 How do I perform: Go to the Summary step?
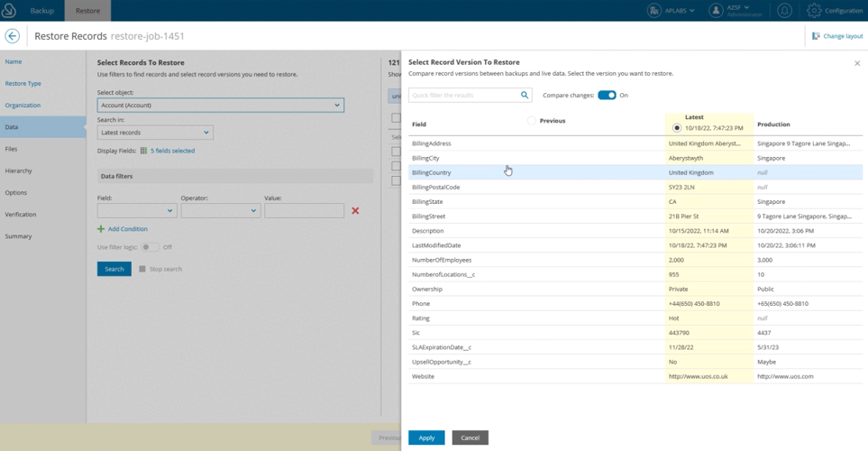(18, 236)
